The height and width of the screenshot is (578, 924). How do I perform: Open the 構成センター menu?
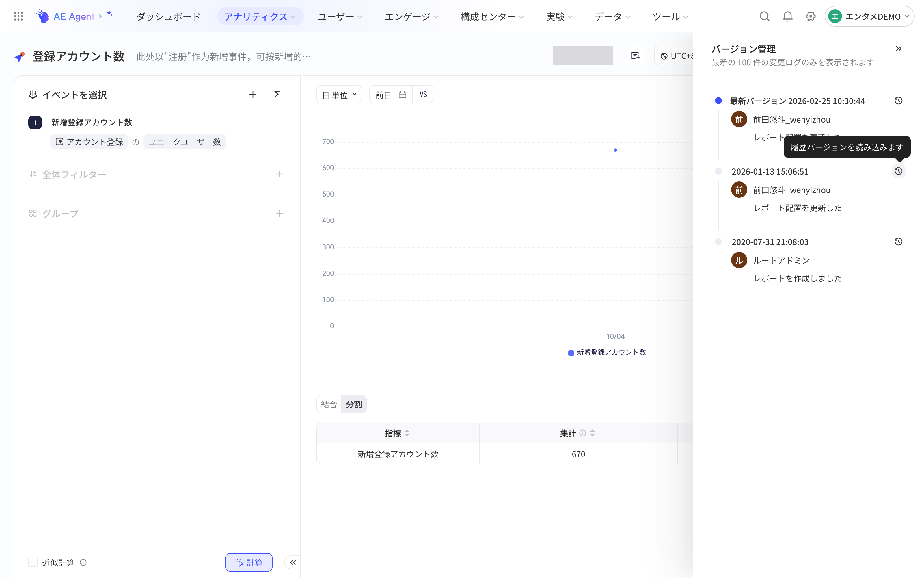coord(492,16)
